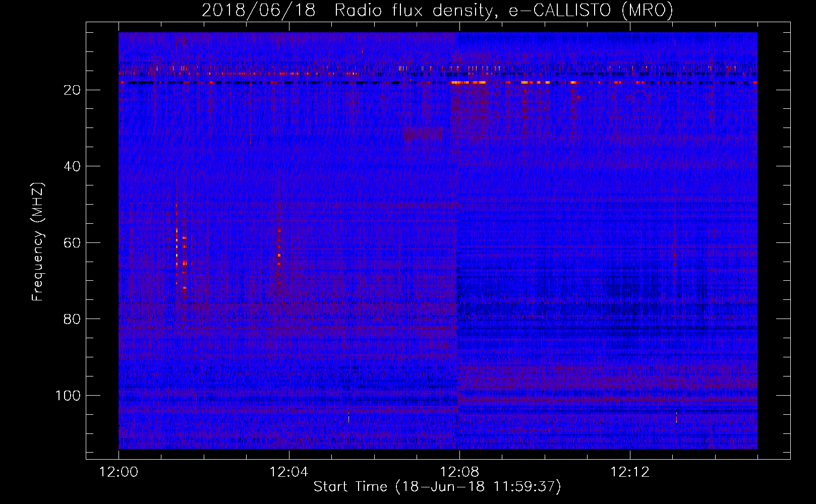Click the '12:12' time tick label
The height and width of the screenshot is (504, 816).
[630, 472]
